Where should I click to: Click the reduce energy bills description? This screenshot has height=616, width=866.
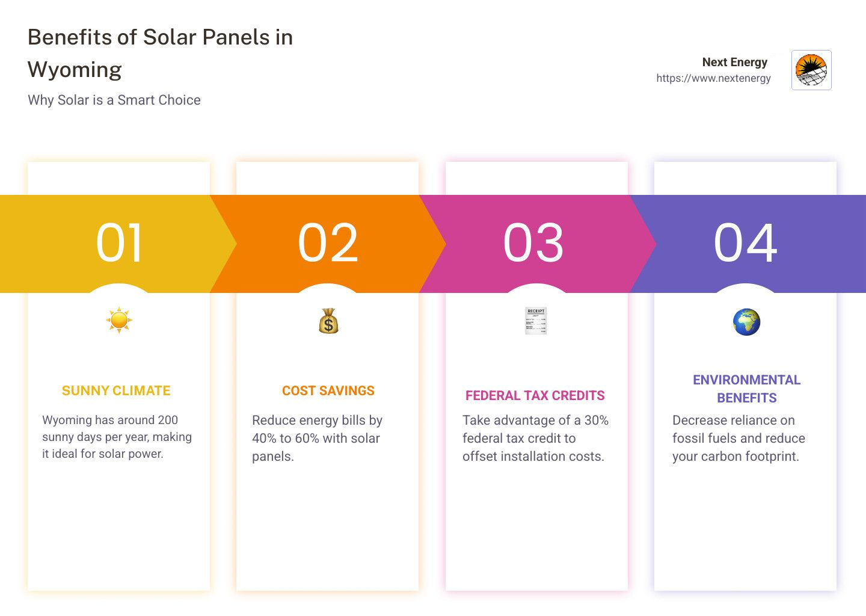317,438
